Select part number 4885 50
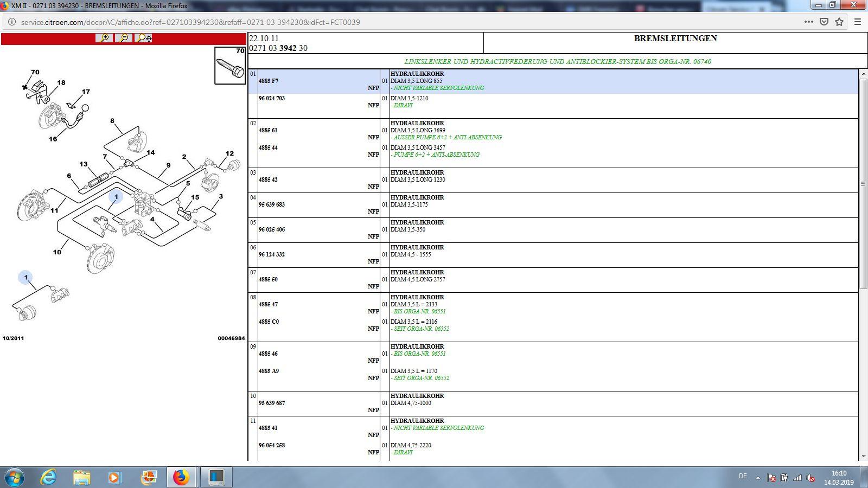 268,279
